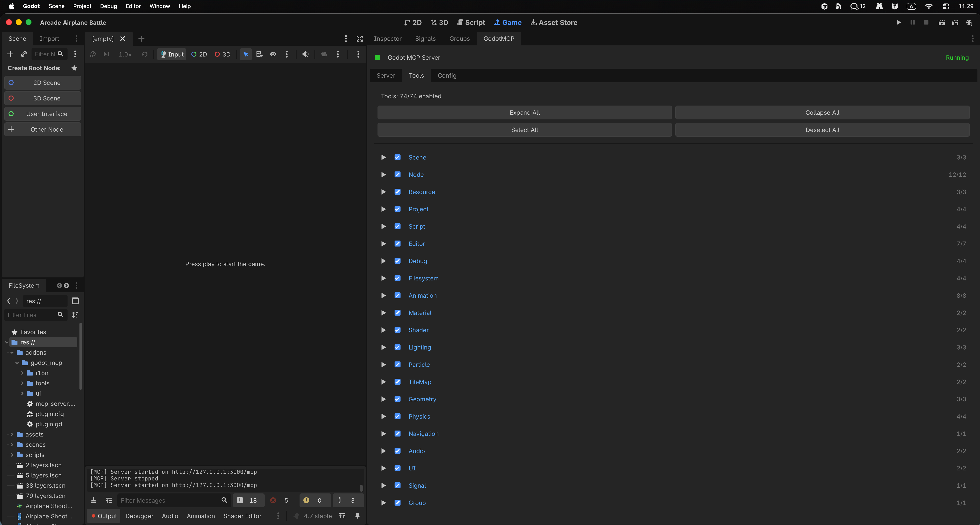Expand the Filesystem tools category
980x525 pixels.
383,278
